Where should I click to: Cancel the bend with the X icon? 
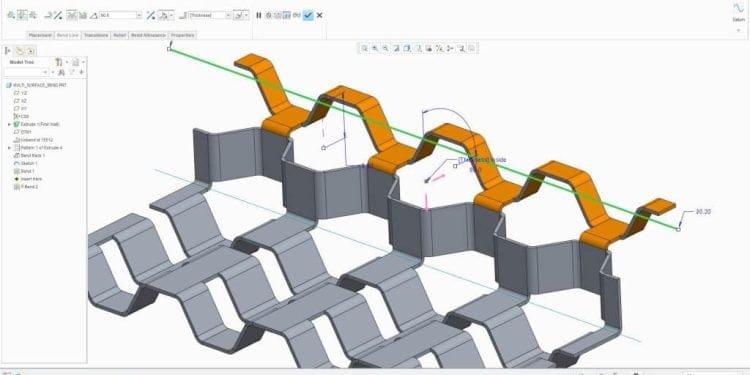(320, 15)
